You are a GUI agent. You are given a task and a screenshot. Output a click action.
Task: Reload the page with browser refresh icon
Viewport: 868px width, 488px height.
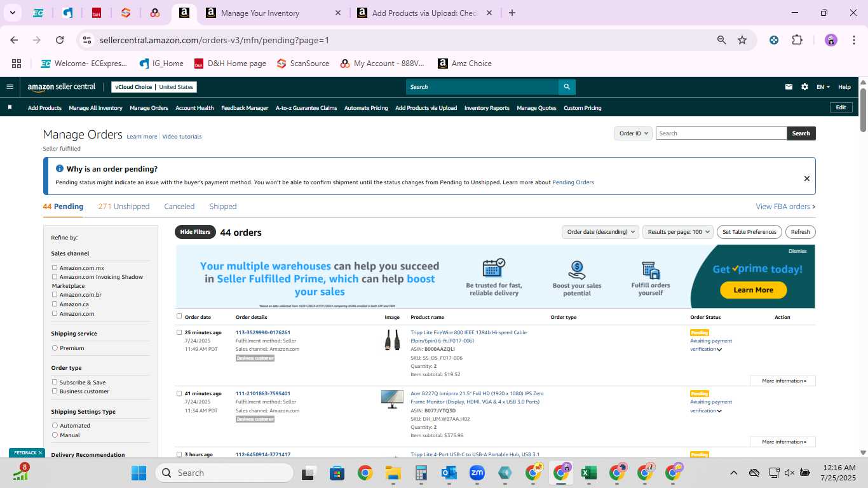[x=60, y=40]
